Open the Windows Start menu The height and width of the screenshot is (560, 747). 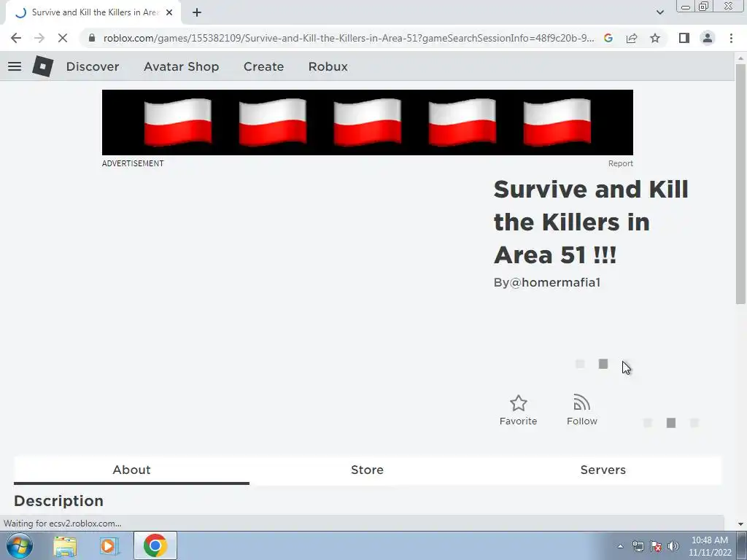coord(20,545)
